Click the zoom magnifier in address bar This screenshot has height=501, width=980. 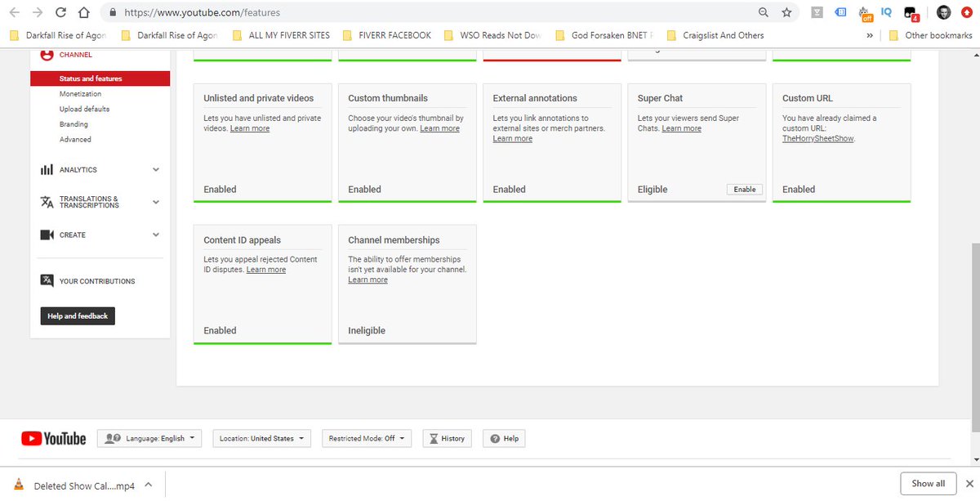(x=764, y=12)
